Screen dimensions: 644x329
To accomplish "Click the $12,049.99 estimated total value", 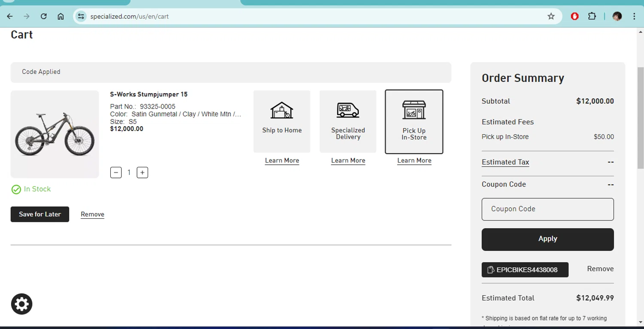I will (595, 298).
